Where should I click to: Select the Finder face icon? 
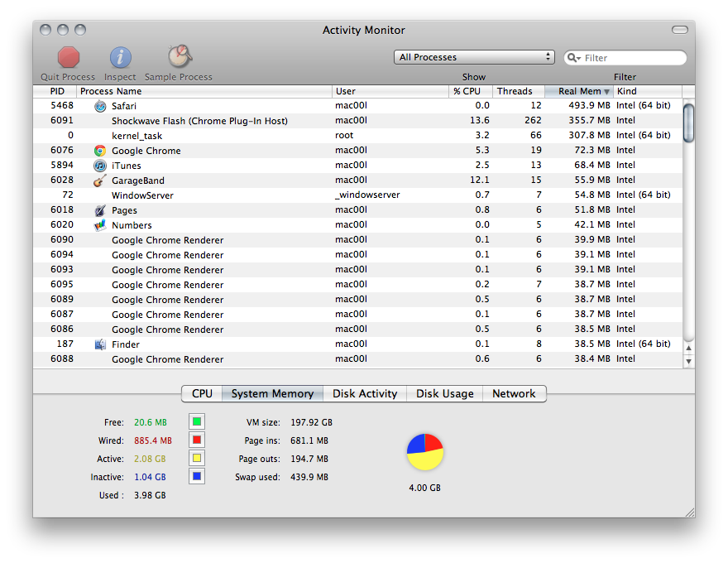tap(100, 344)
